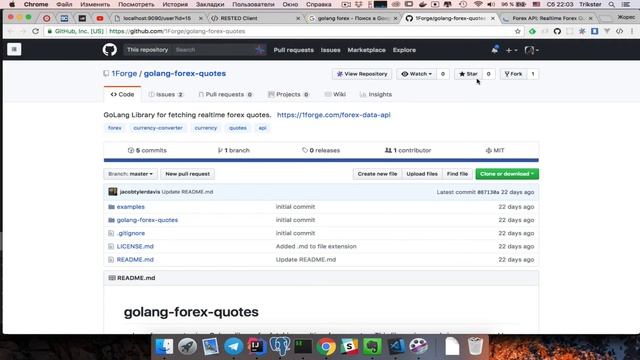The height and width of the screenshot is (360, 640).
Task: Click the Watch dropdown button
Action: click(x=417, y=74)
